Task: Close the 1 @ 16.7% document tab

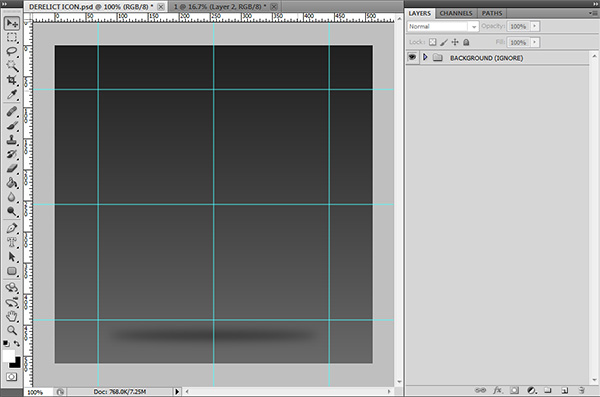Action: (x=274, y=7)
